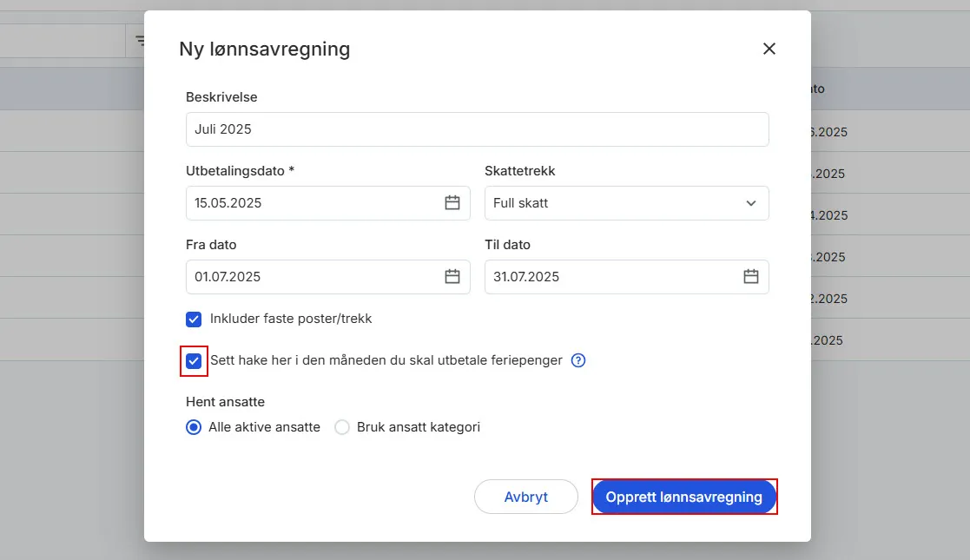Click the help icon about feriepenger
Image resolution: width=970 pixels, height=560 pixels.
(578, 360)
